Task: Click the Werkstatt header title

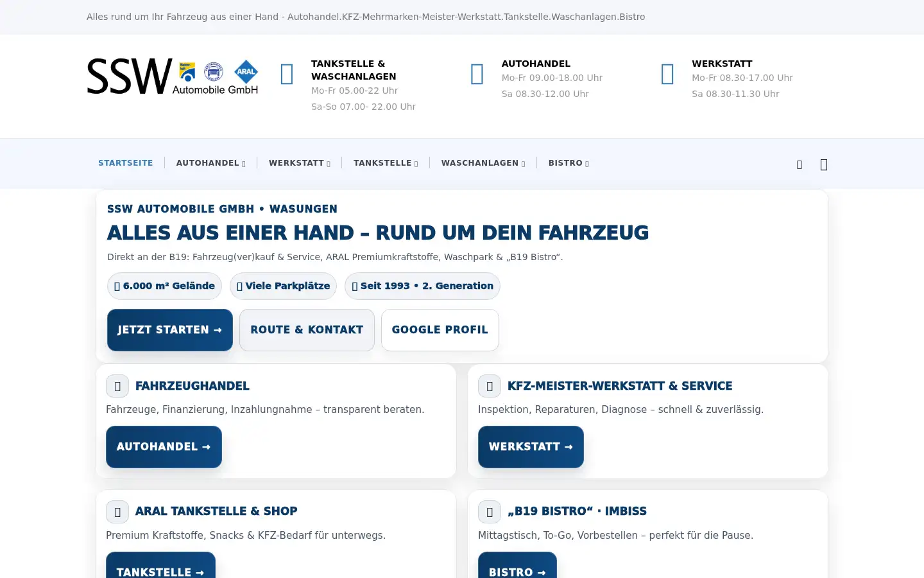Action: 722,64
